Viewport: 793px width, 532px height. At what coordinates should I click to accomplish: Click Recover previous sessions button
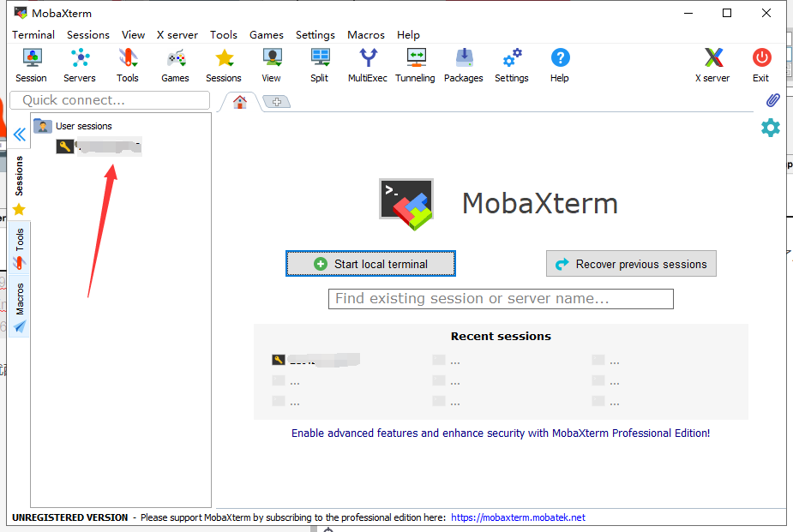click(631, 264)
